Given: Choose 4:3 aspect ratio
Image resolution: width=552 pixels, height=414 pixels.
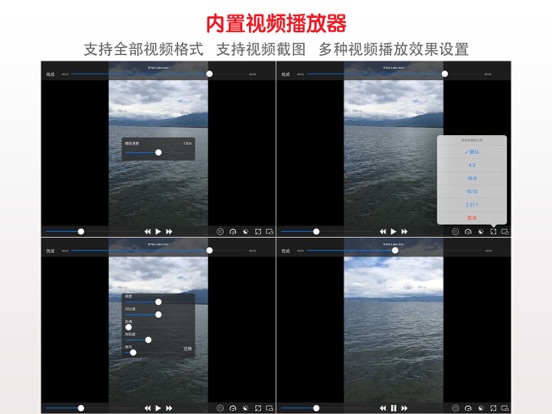Looking at the screenshot, I should 472,165.
